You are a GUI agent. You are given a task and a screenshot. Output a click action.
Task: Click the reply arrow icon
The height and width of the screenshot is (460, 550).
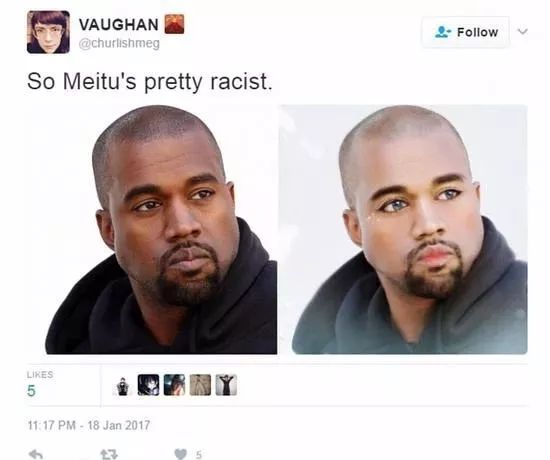tap(36, 455)
